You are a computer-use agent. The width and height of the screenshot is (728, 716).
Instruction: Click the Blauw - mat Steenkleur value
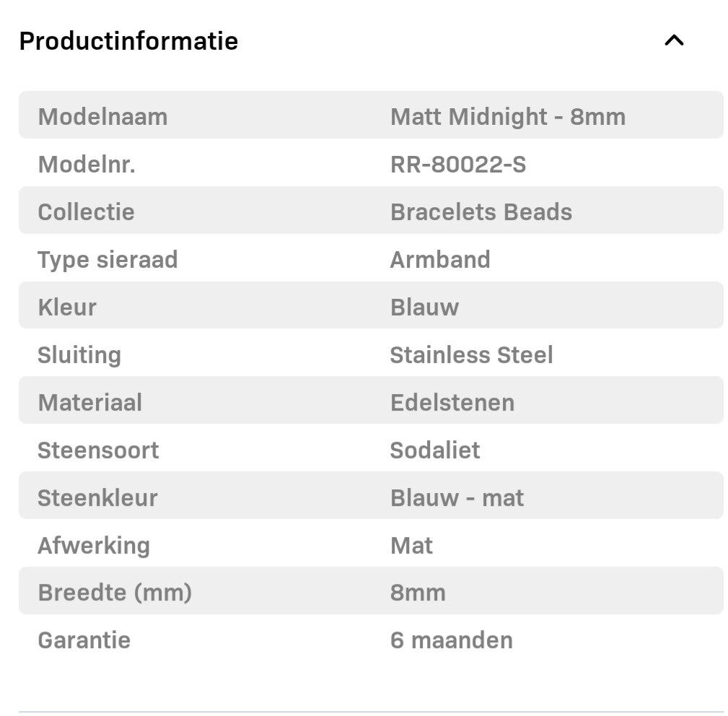[457, 498]
